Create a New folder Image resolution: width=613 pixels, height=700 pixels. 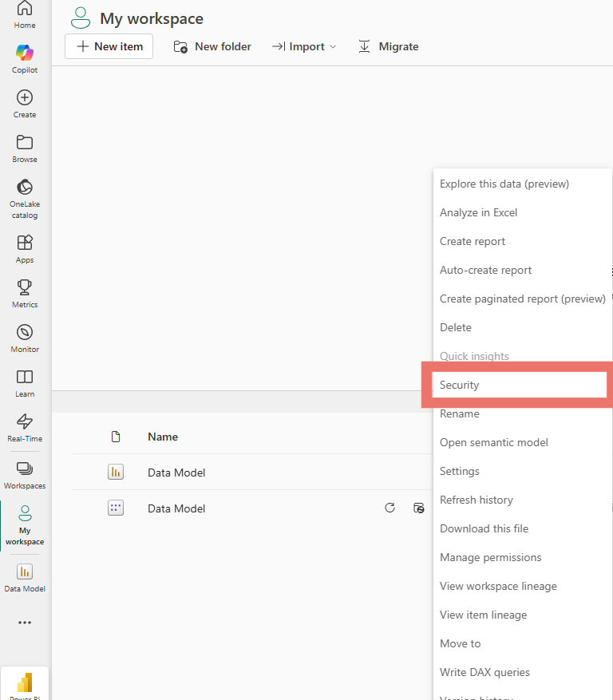click(212, 46)
